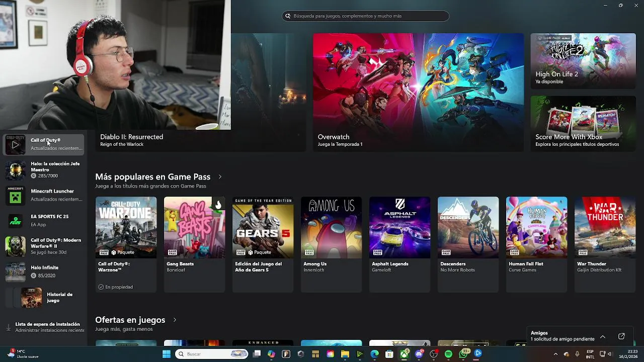
Task: Click the Game Pass badge on the Among Us card
Action: point(309,252)
